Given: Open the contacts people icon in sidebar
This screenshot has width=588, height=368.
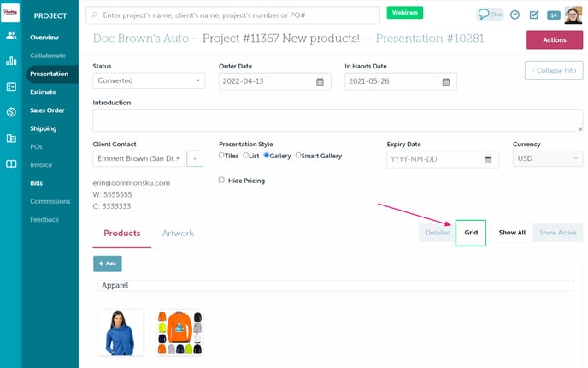Looking at the screenshot, I should point(11,36).
